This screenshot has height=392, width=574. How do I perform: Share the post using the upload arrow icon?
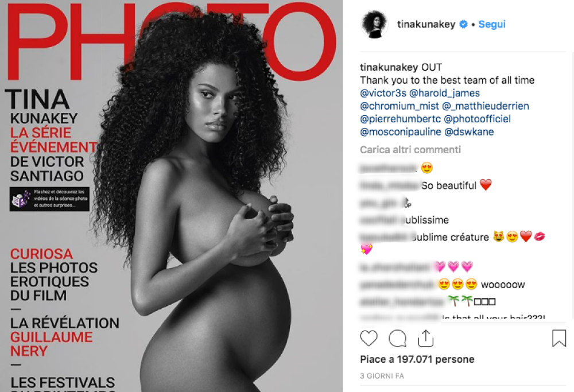pos(426,338)
